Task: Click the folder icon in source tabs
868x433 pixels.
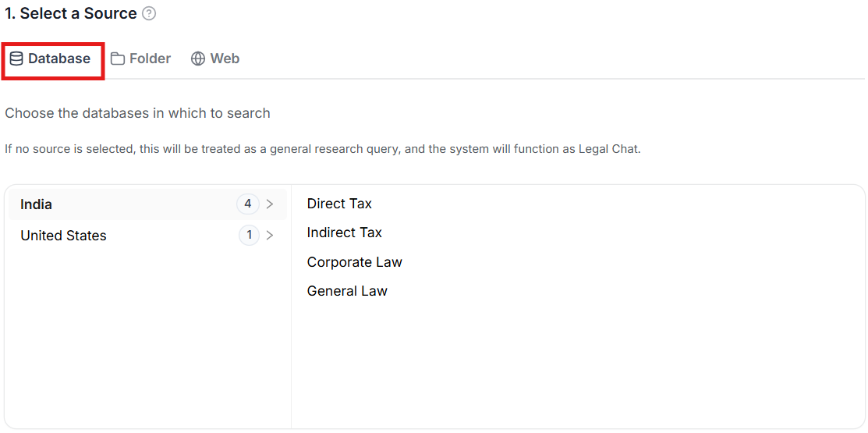Action: pyautogui.click(x=118, y=59)
